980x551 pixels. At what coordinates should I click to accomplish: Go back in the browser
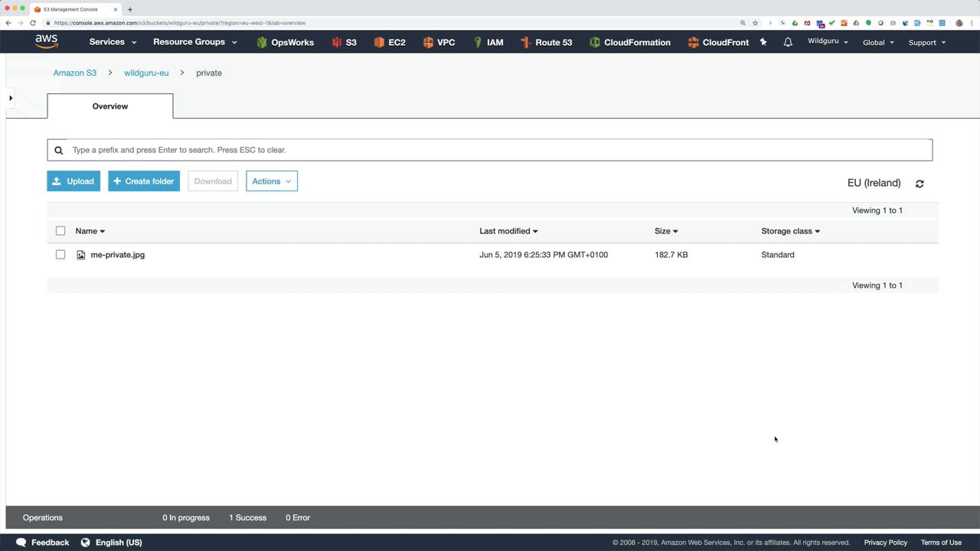[x=8, y=23]
